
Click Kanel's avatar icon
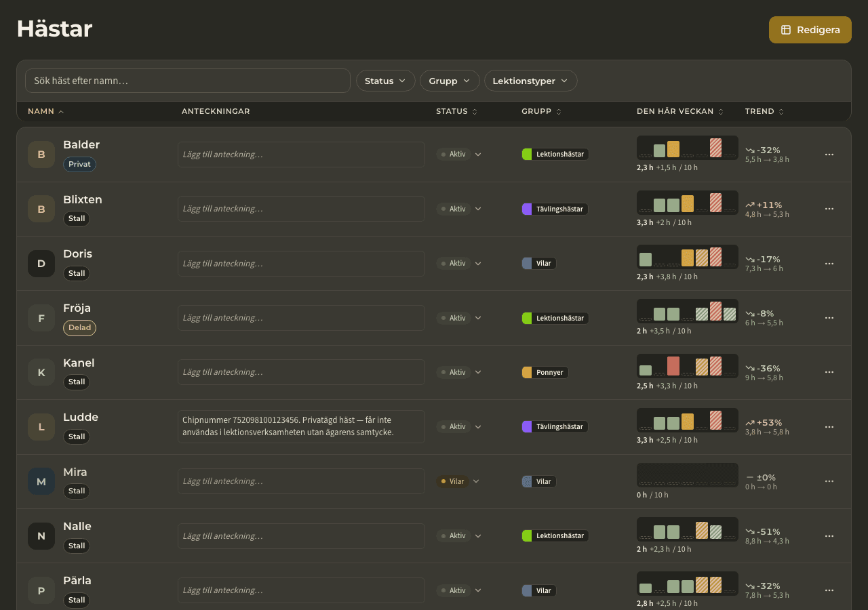[41, 372]
